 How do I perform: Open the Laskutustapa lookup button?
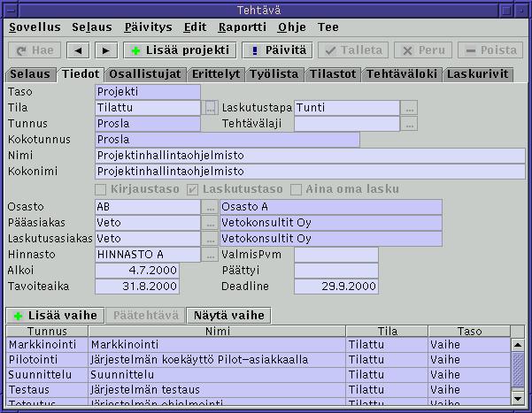(x=408, y=108)
